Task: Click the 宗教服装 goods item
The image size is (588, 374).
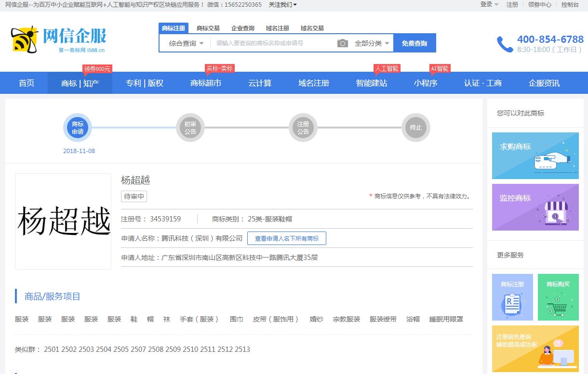Action: coord(347,319)
